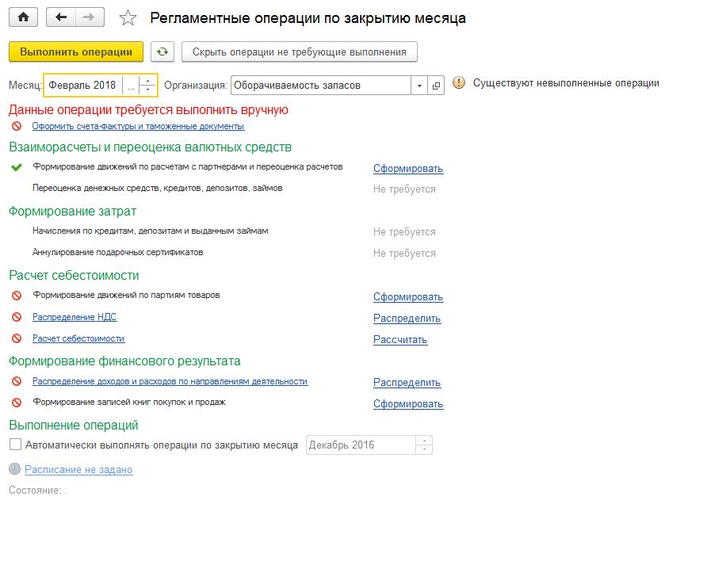Open Оформить счета-фактуры и таможенные документы link
The width and height of the screenshot is (711, 588).
(x=138, y=126)
